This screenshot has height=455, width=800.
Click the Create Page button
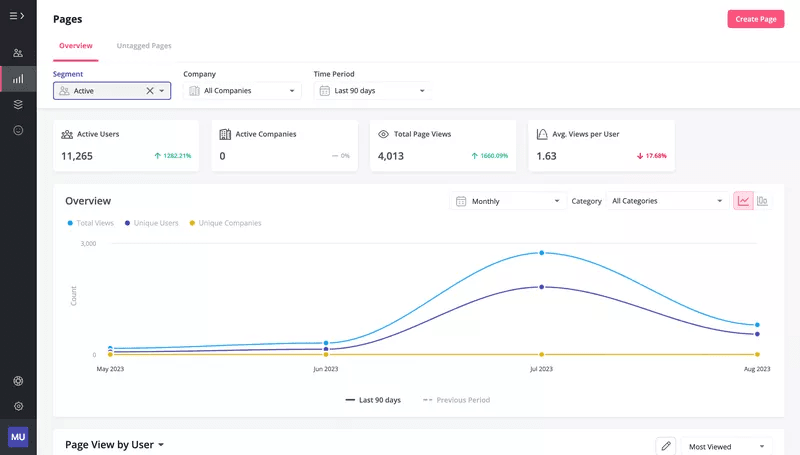click(x=755, y=19)
